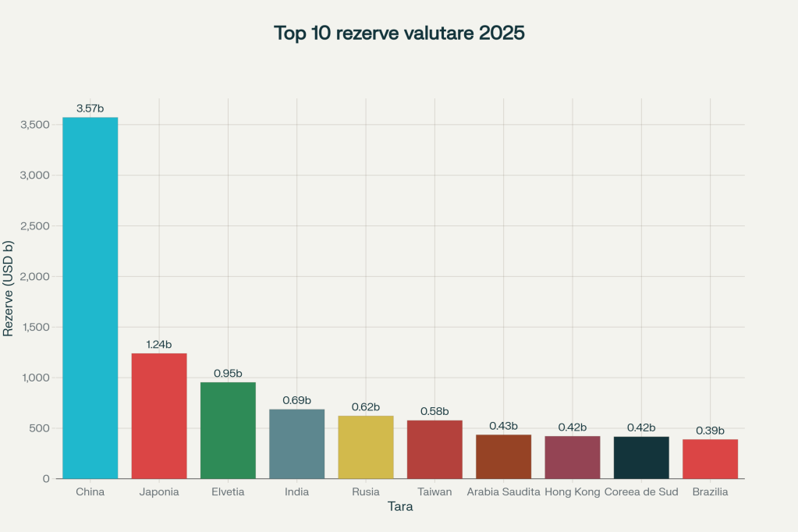Select the red Japonia bar
This screenshot has height=532, width=798.
coord(159,416)
